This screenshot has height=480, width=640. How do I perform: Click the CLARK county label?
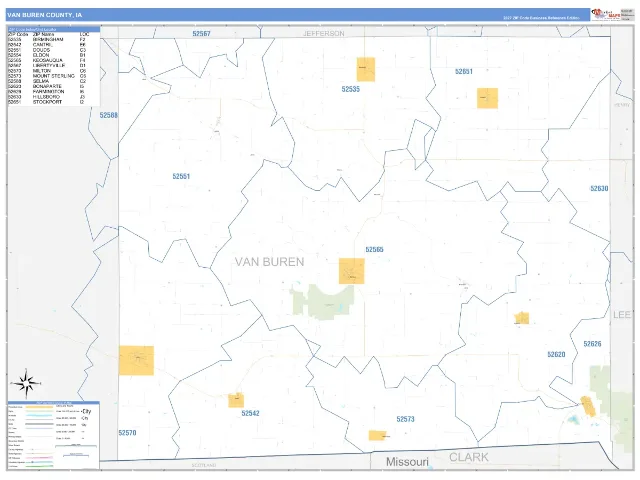pyautogui.click(x=469, y=458)
